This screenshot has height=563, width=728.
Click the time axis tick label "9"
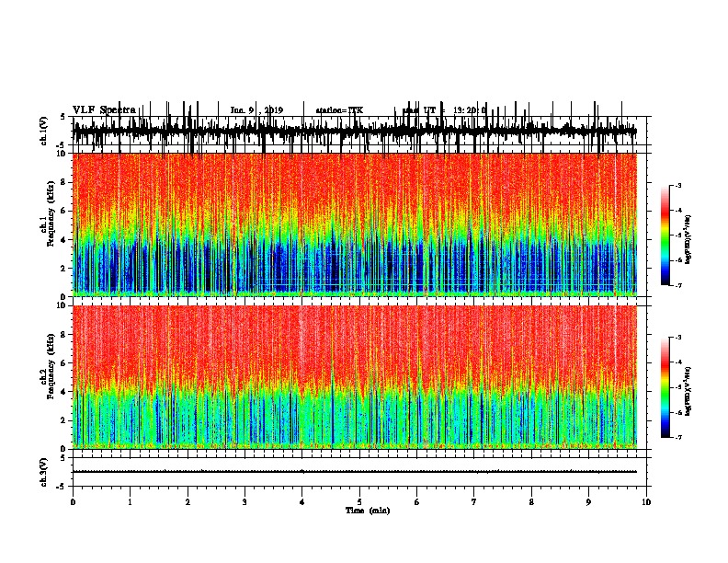[x=588, y=502]
